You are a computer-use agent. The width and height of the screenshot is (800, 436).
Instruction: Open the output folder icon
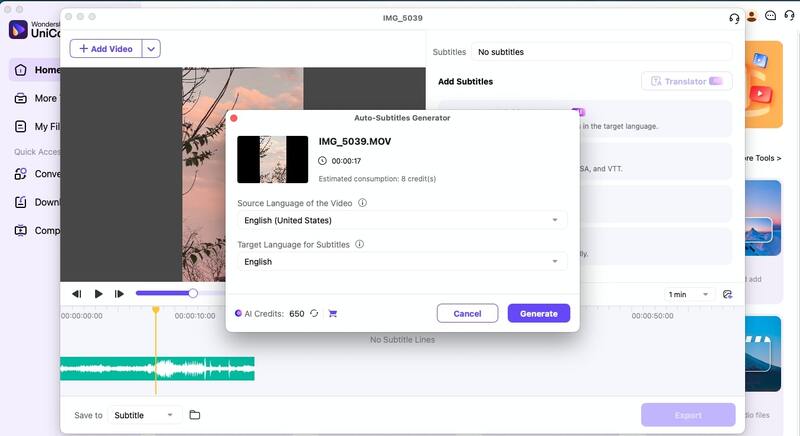194,415
